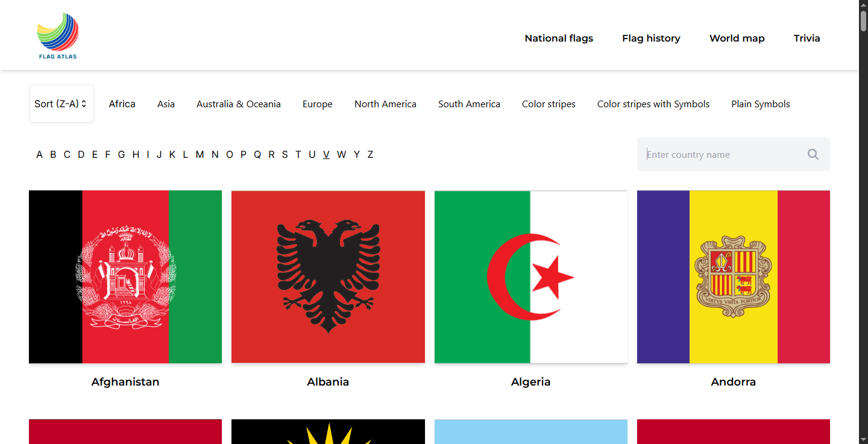The height and width of the screenshot is (444, 868).
Task: Jump to letter T countries
Action: (x=298, y=154)
